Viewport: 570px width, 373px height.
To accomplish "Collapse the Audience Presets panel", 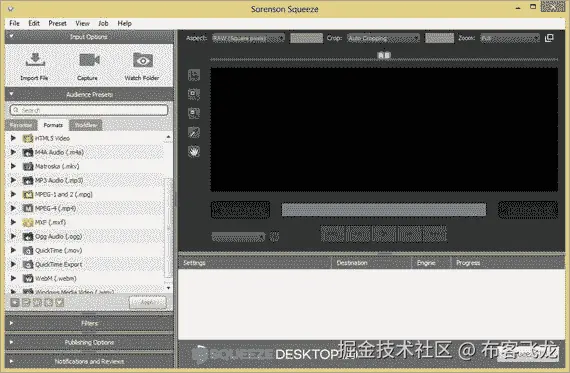I will pyautogui.click(x=11, y=94).
